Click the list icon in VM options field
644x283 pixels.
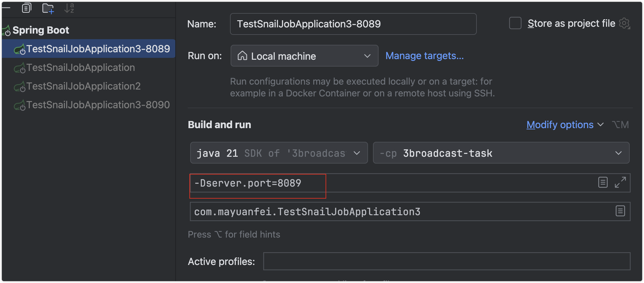[x=603, y=182]
